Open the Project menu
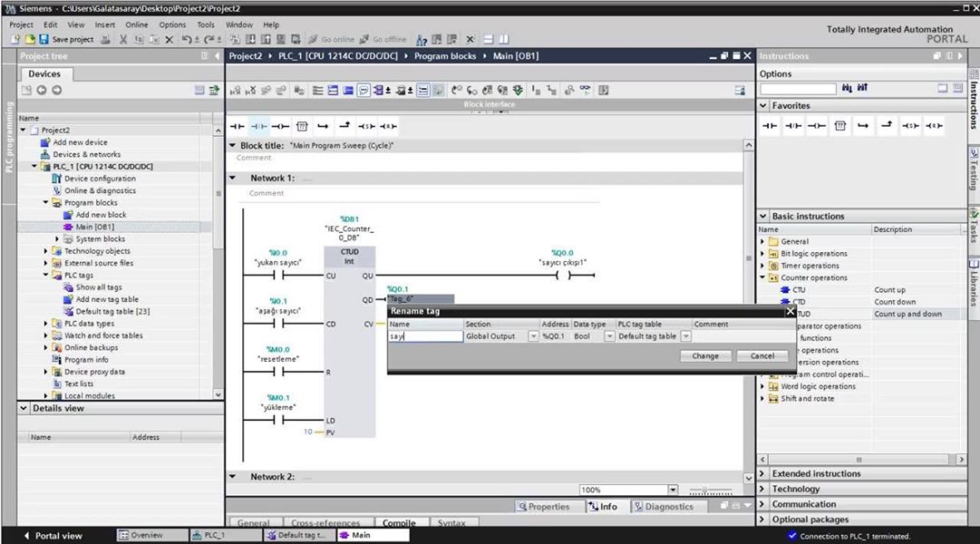The height and width of the screenshot is (544, 980). (21, 24)
